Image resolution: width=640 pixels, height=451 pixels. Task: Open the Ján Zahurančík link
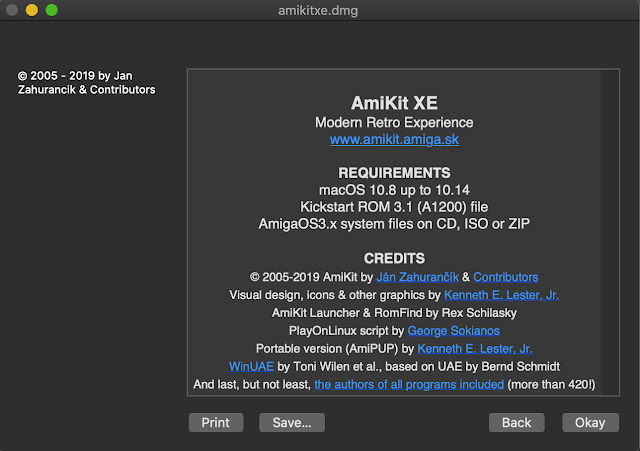(x=418, y=277)
